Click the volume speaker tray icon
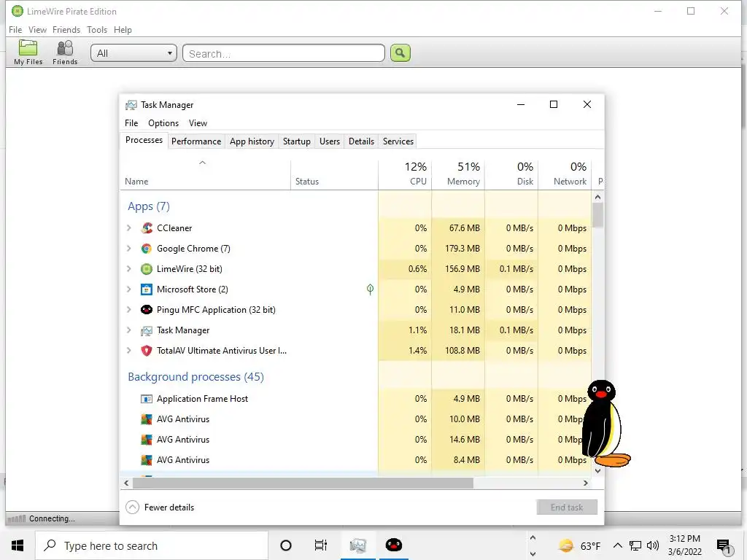Image resolution: width=747 pixels, height=560 pixels. pyautogui.click(x=653, y=545)
